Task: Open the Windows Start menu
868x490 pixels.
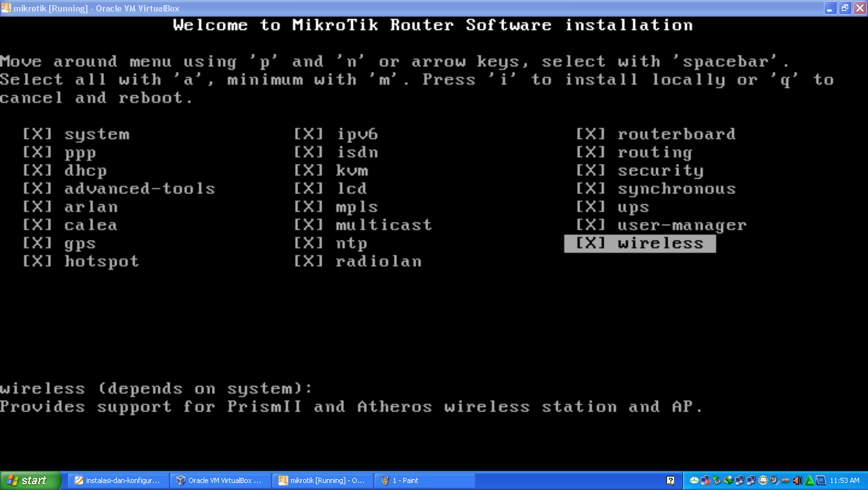Action: 31,480
